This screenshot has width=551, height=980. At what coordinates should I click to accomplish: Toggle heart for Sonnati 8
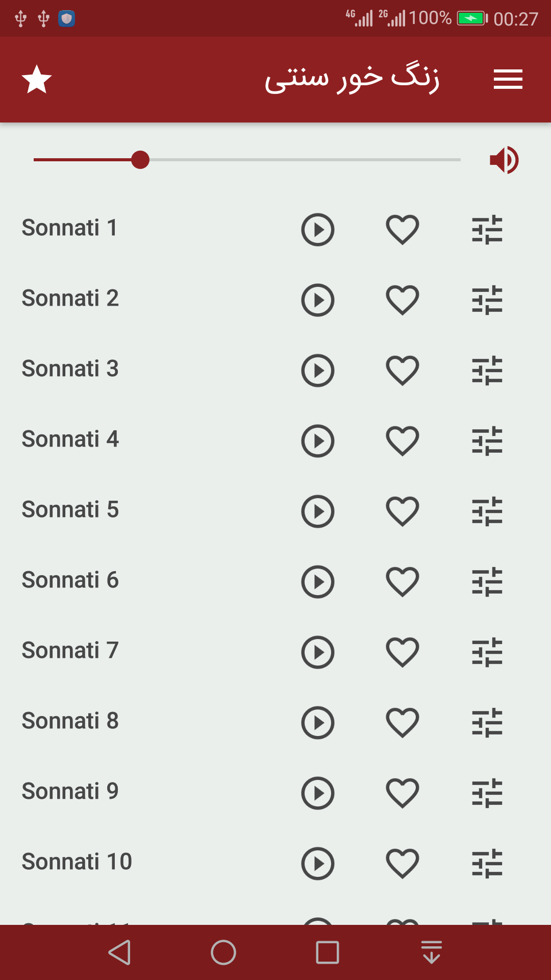(403, 723)
